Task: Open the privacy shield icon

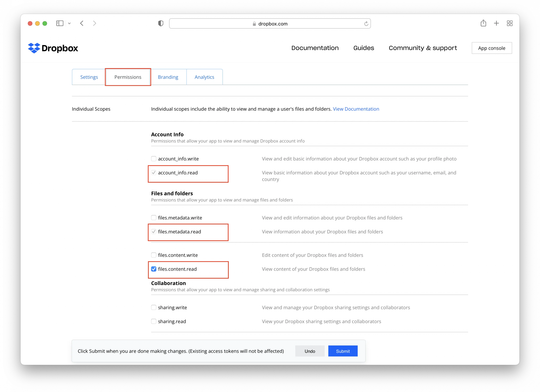Action: click(161, 23)
